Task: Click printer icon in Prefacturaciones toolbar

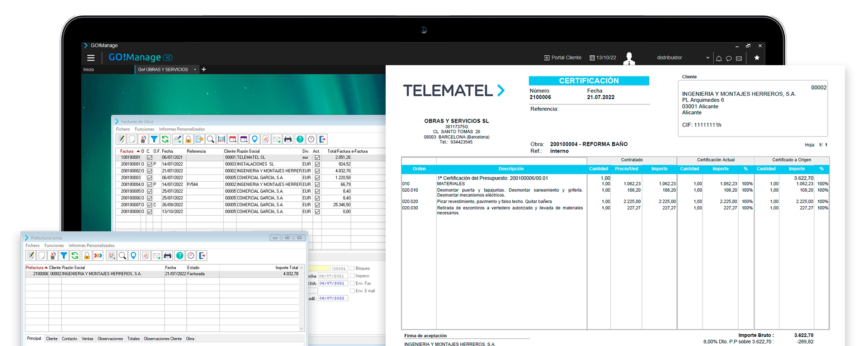Action: click(168, 256)
